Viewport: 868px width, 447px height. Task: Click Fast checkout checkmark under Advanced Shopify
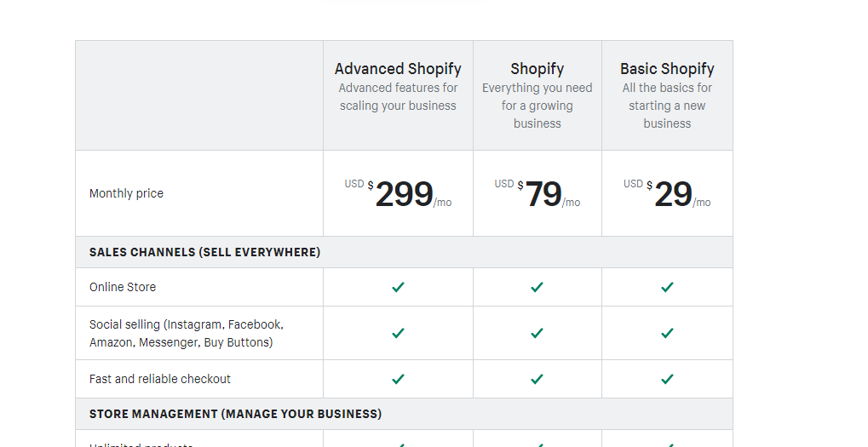(398, 379)
